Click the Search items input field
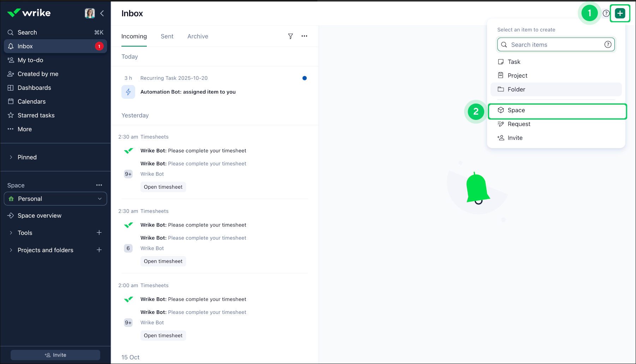This screenshot has height=364, width=636. 555,45
